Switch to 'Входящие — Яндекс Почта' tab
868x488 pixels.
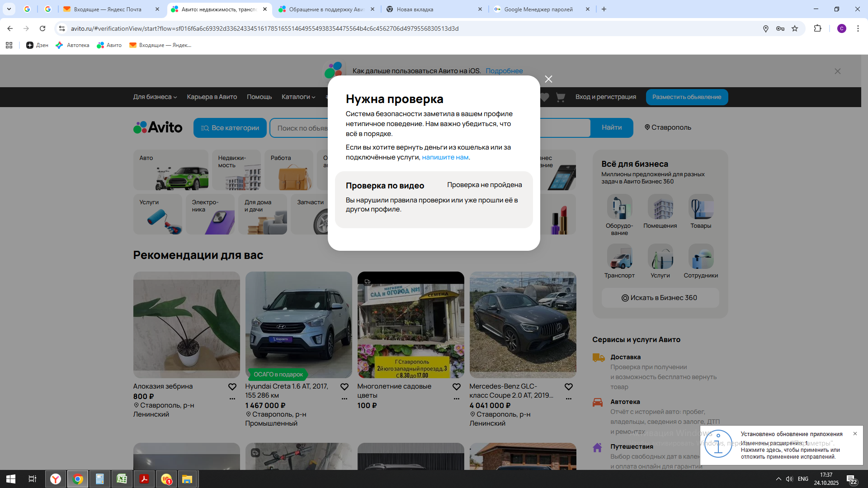tap(108, 9)
